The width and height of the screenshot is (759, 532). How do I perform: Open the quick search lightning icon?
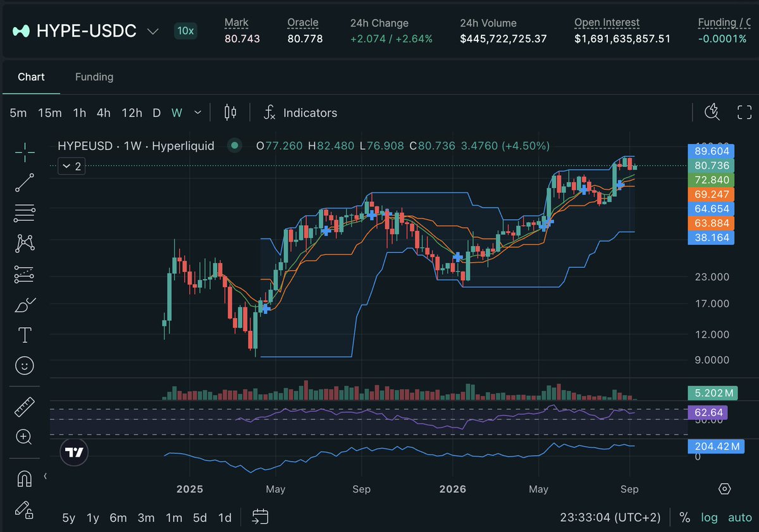[712, 113]
